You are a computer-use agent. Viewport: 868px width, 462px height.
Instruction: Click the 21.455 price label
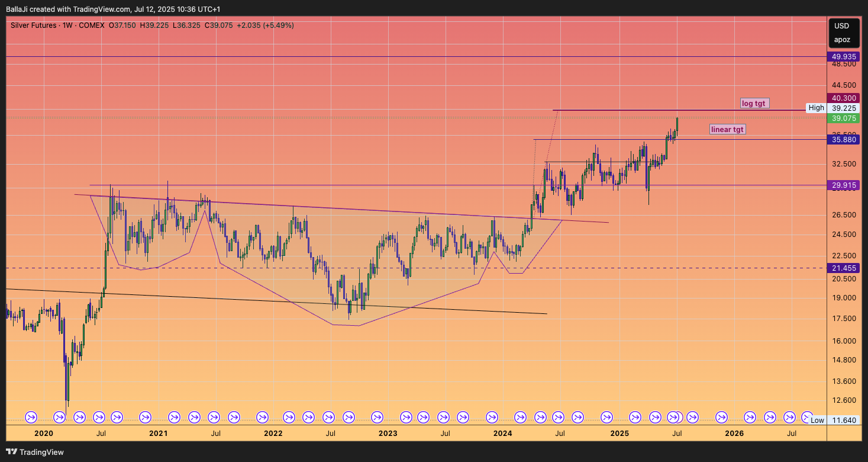(844, 268)
